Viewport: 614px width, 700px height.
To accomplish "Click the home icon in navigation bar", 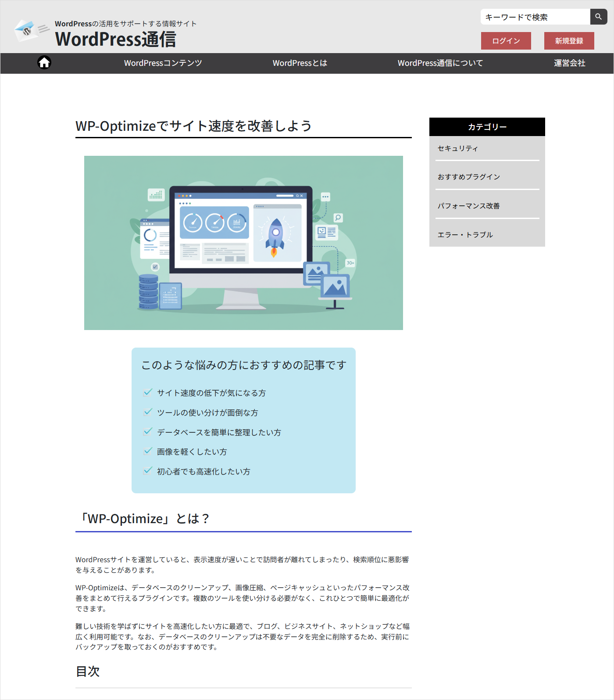I will pyautogui.click(x=44, y=63).
